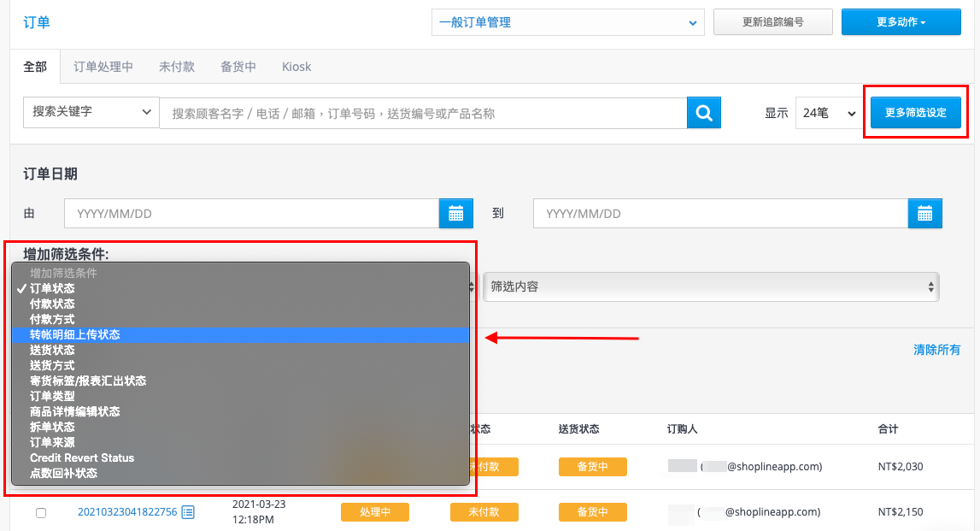Open the start date calendar picker
The height and width of the screenshot is (531, 980).
tap(455, 213)
